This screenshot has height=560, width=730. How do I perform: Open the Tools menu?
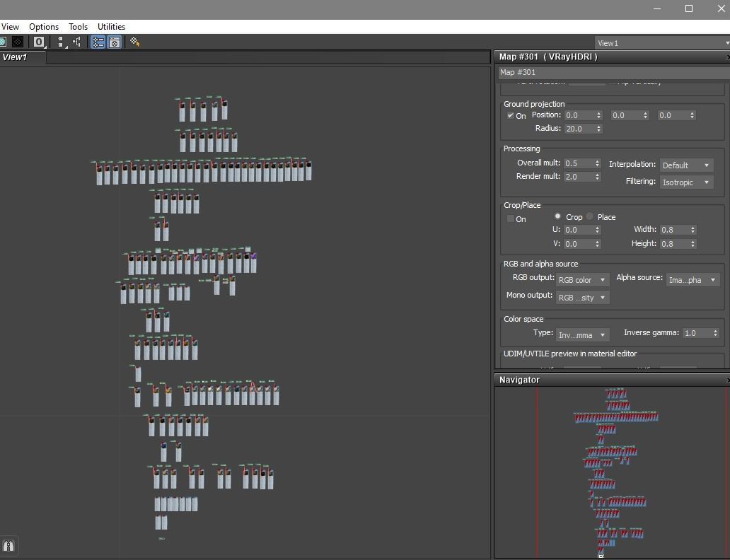79,27
